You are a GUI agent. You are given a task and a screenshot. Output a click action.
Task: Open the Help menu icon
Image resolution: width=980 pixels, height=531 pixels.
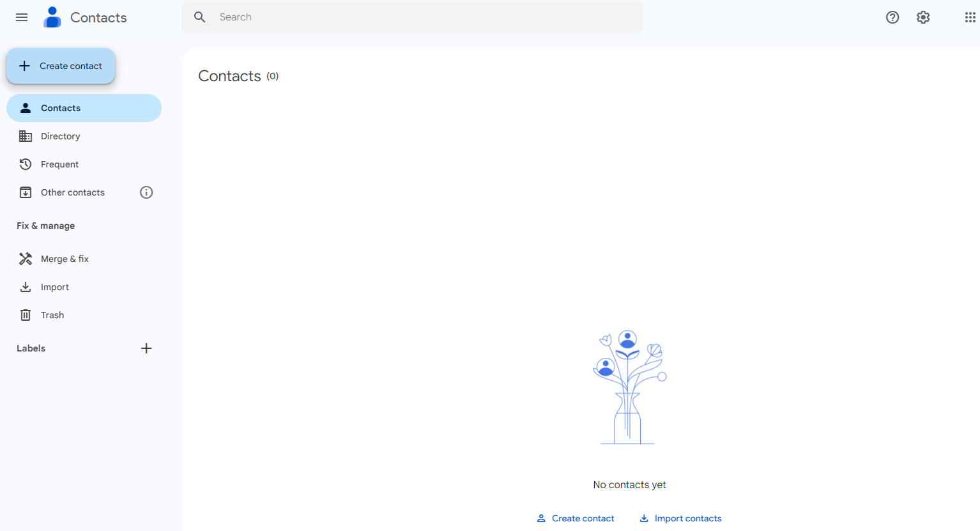click(892, 17)
